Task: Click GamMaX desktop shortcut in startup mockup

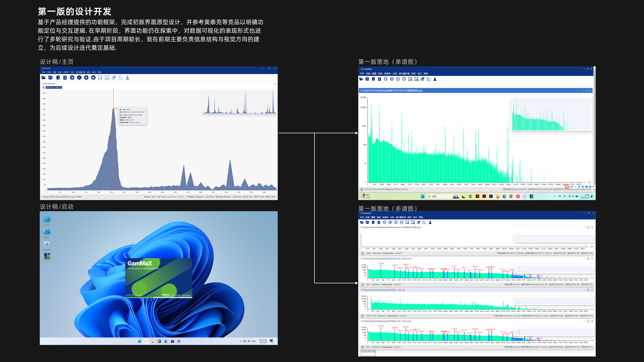Action: click(47, 257)
